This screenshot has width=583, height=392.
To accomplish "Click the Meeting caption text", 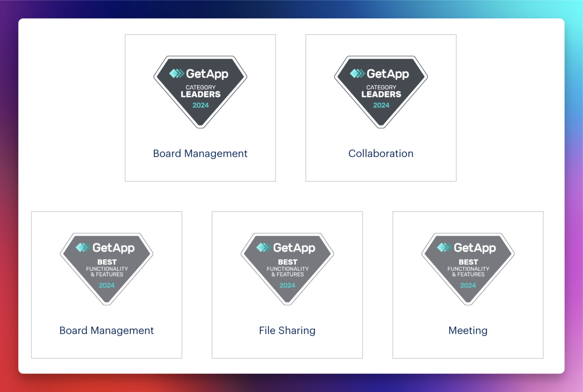I will pos(468,330).
